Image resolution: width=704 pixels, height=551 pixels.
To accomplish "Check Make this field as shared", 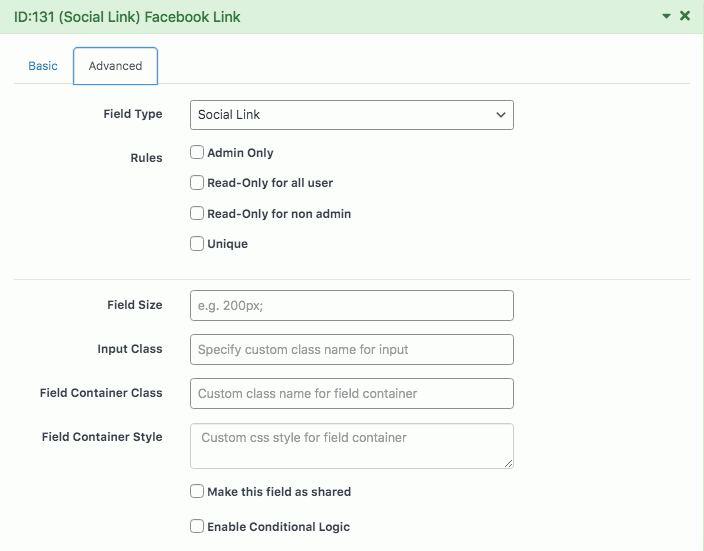I will pyautogui.click(x=197, y=491).
